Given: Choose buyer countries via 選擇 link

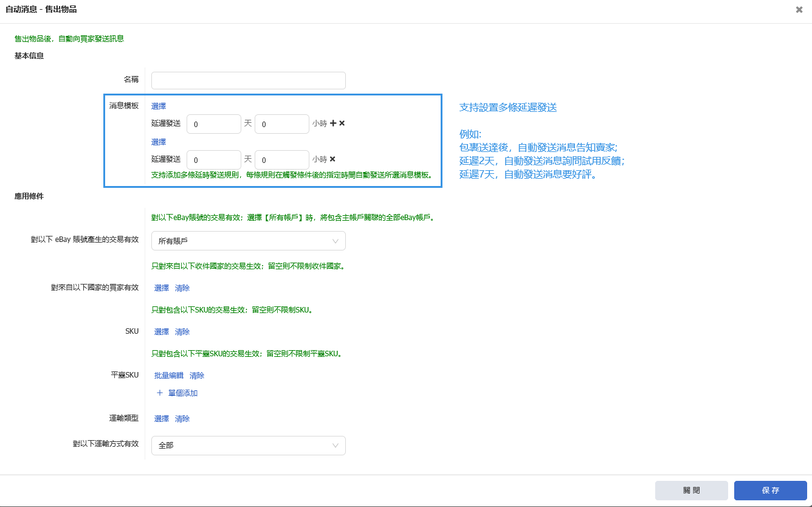Looking at the screenshot, I should click(162, 288).
